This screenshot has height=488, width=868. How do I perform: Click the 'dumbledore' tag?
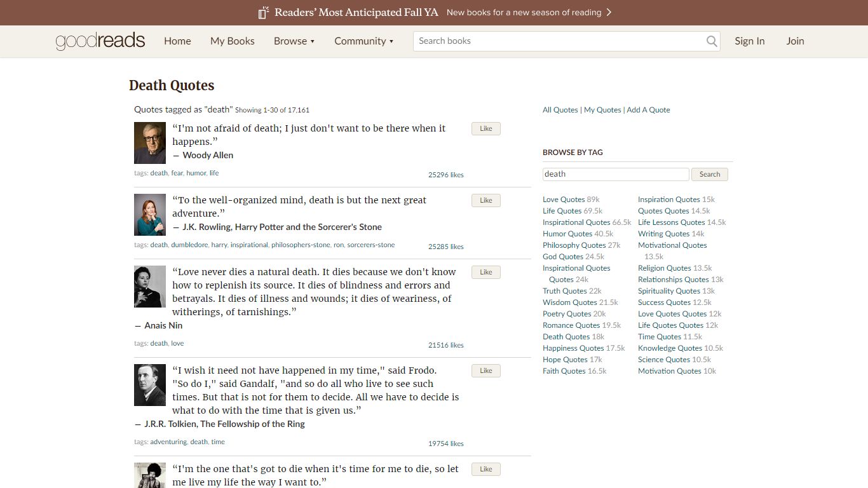click(x=189, y=245)
